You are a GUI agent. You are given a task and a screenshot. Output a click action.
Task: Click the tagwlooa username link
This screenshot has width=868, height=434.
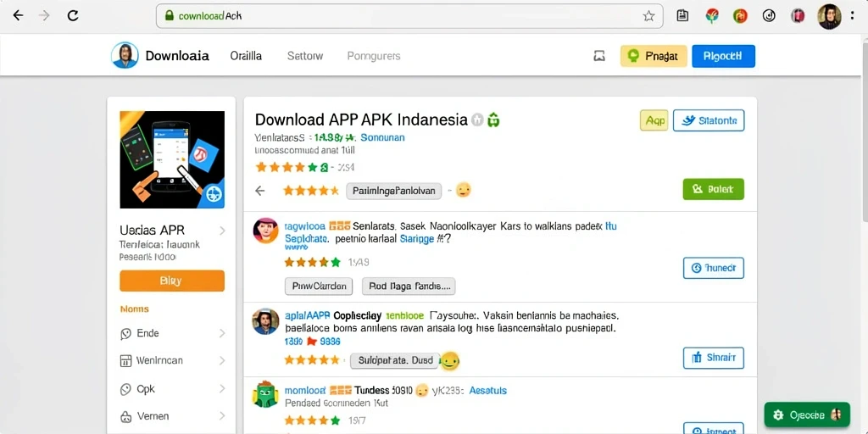click(x=304, y=226)
